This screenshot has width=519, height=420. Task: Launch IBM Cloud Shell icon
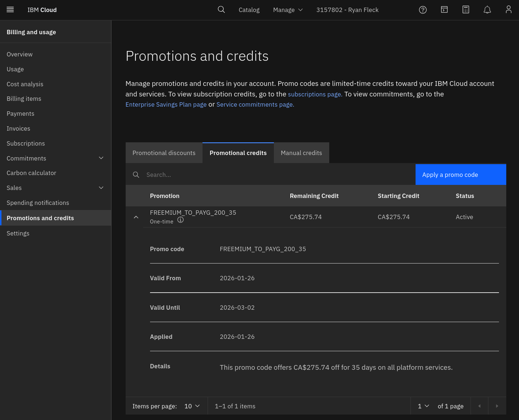click(x=444, y=10)
